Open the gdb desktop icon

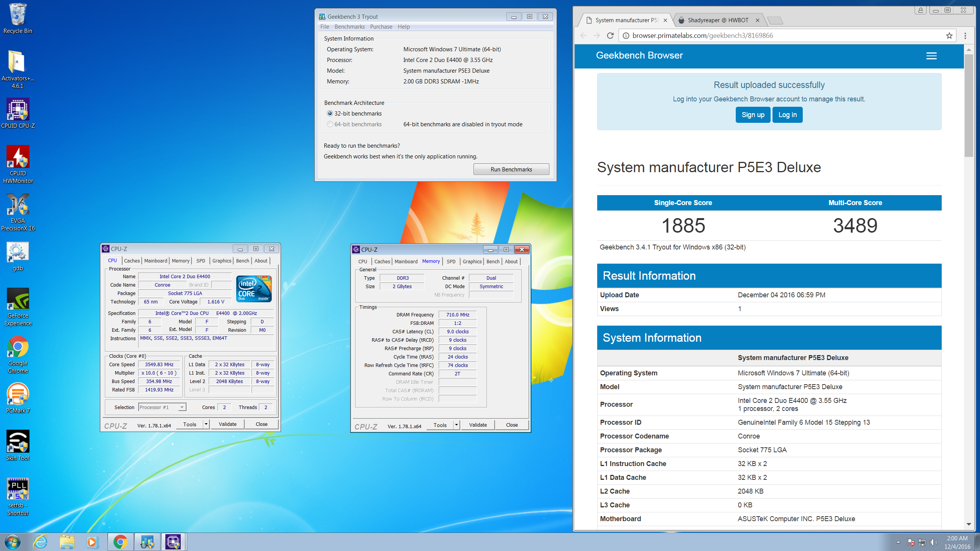[x=18, y=256]
